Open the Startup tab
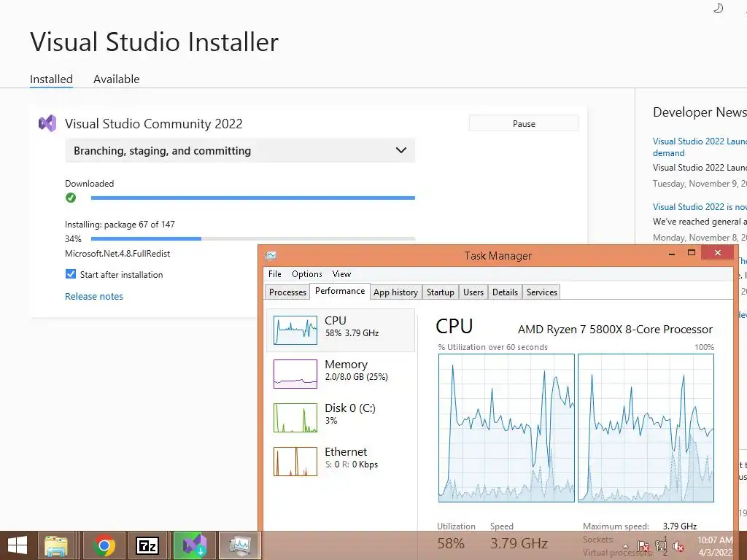The height and width of the screenshot is (560, 747). tap(440, 292)
